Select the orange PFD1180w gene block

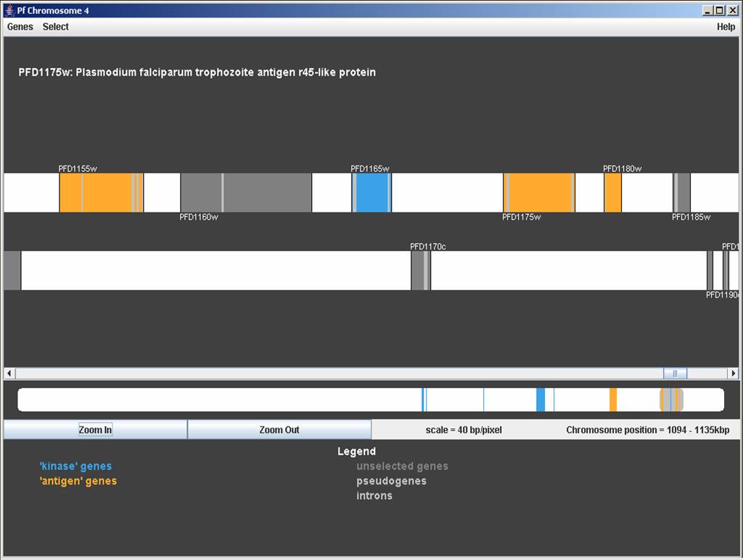pyautogui.click(x=613, y=192)
